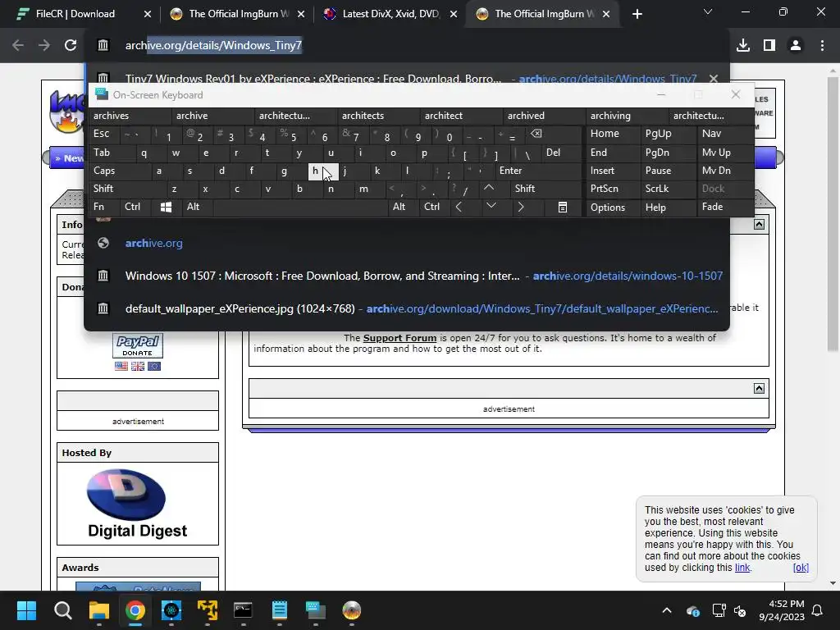
Task: Reload the page in Chrome
Action: pos(71,46)
